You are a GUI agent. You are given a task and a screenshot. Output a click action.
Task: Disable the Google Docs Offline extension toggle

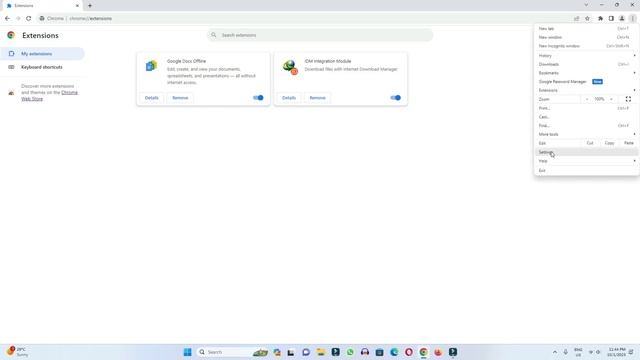[258, 98]
